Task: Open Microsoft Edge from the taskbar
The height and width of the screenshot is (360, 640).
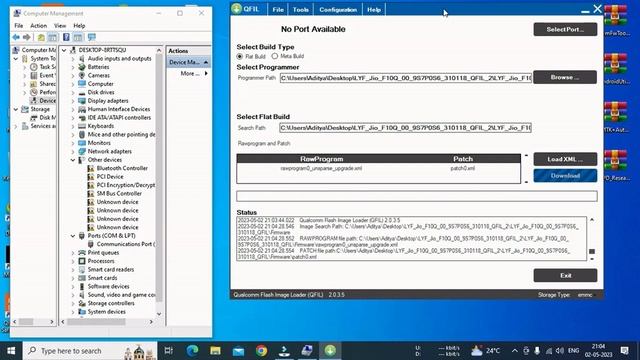Action: [192, 350]
